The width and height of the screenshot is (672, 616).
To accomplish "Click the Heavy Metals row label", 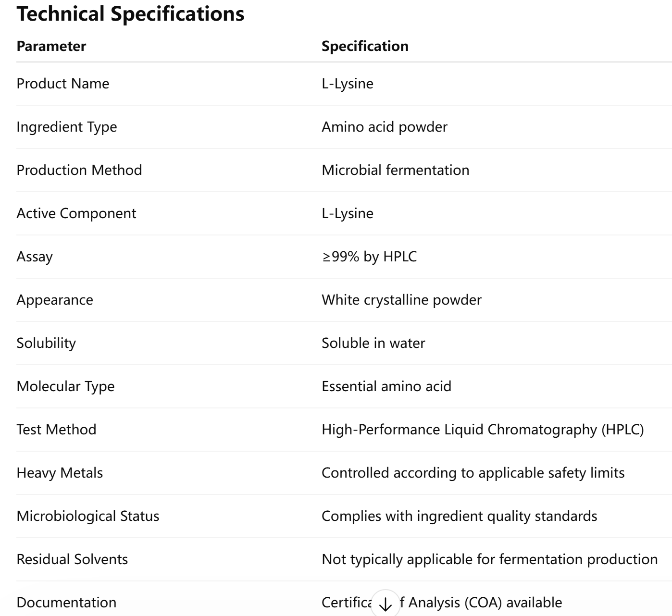I will [60, 473].
